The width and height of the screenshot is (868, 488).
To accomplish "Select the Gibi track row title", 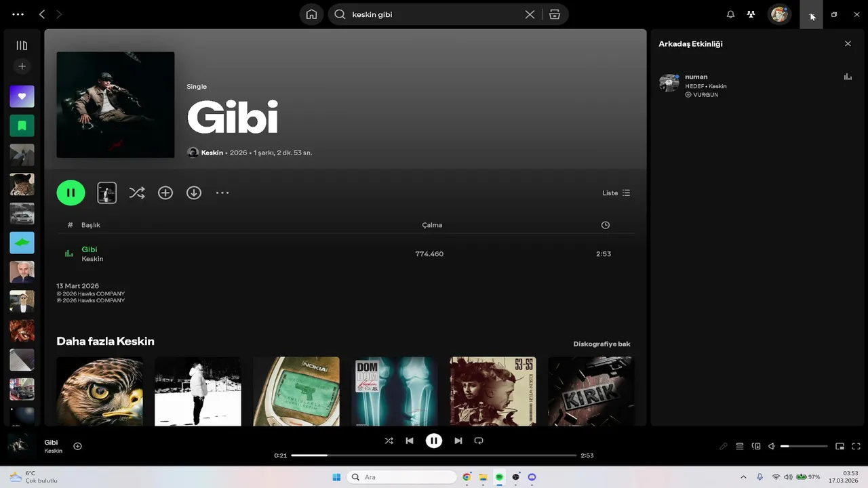I will (90, 249).
